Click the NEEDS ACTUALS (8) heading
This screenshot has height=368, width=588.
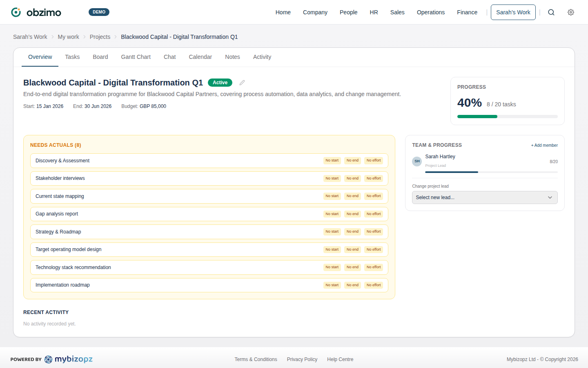[56, 145]
